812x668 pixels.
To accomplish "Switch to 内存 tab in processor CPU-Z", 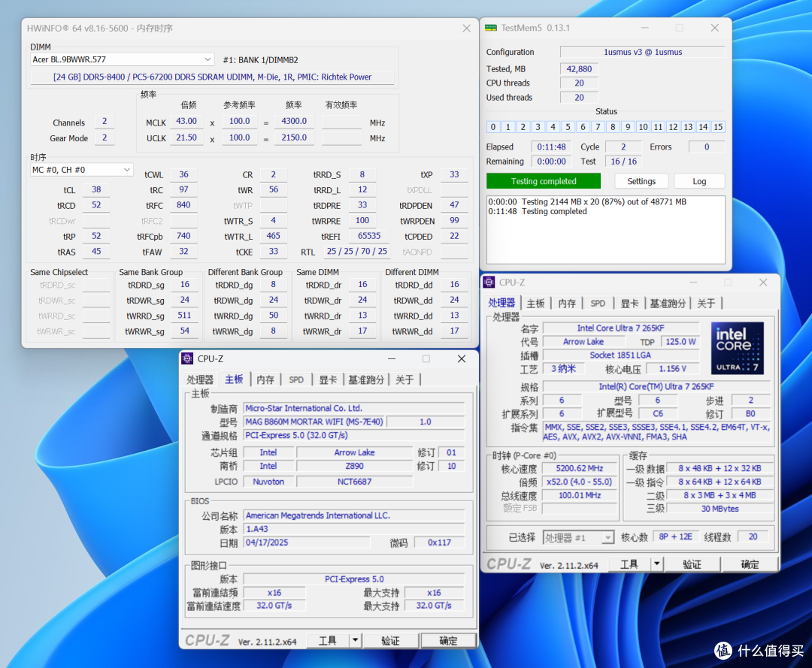I will point(567,304).
